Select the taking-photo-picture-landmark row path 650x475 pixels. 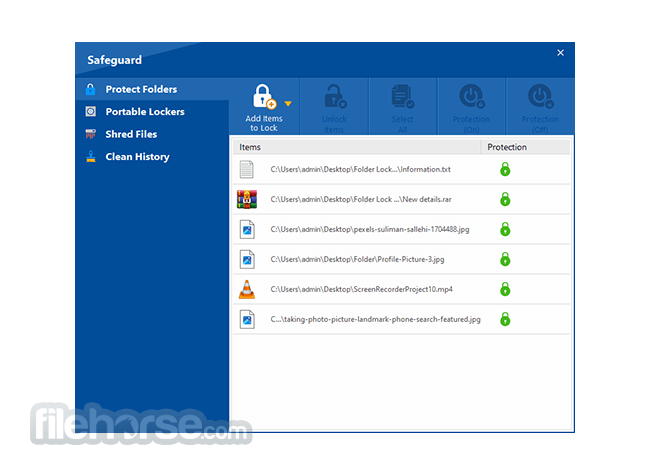376,319
